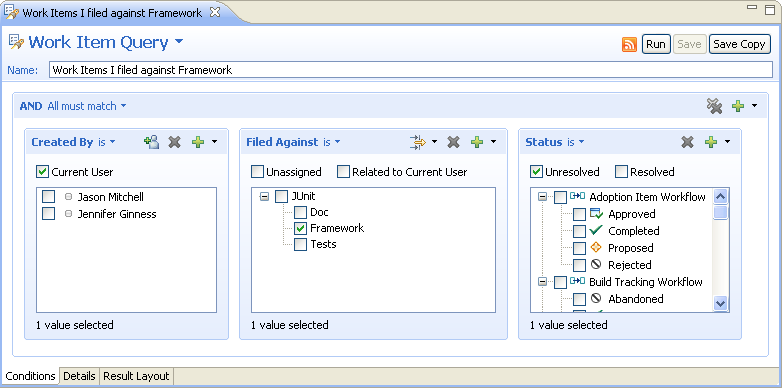The image size is (782, 388).
Task: Check the Abandoned status checkbox
Action: coord(579,299)
